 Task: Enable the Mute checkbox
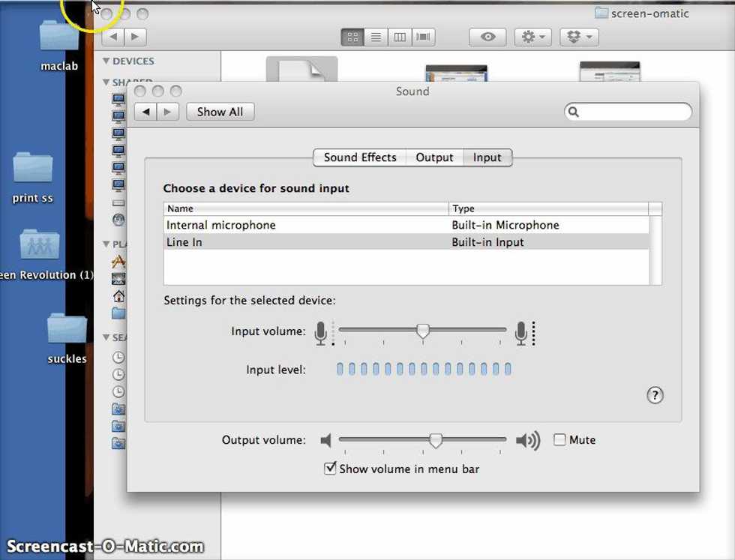point(559,440)
